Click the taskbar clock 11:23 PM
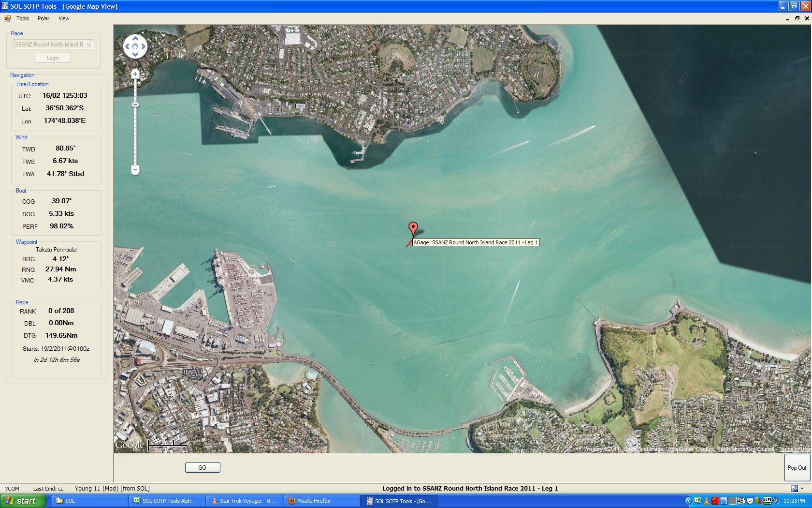The image size is (812, 508). [794, 501]
